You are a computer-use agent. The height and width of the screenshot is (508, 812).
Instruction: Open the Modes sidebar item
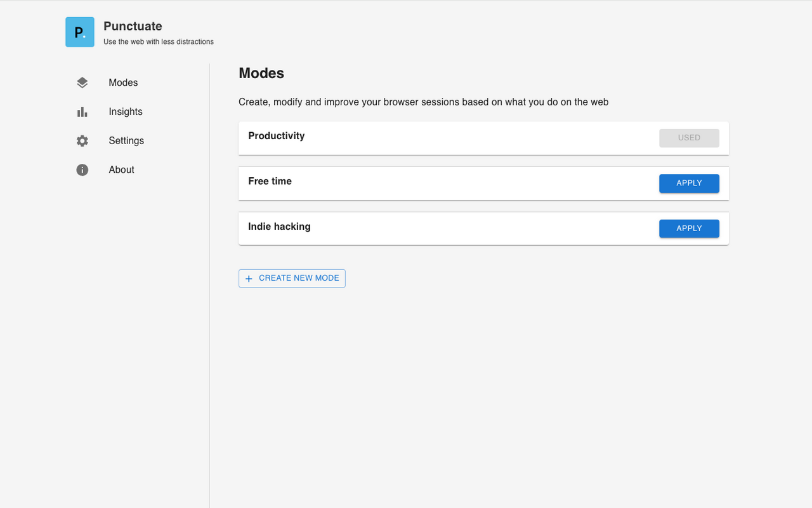point(123,83)
